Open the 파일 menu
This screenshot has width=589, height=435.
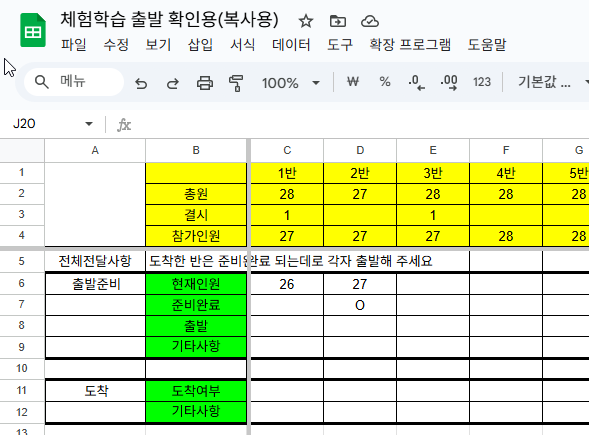coord(74,45)
